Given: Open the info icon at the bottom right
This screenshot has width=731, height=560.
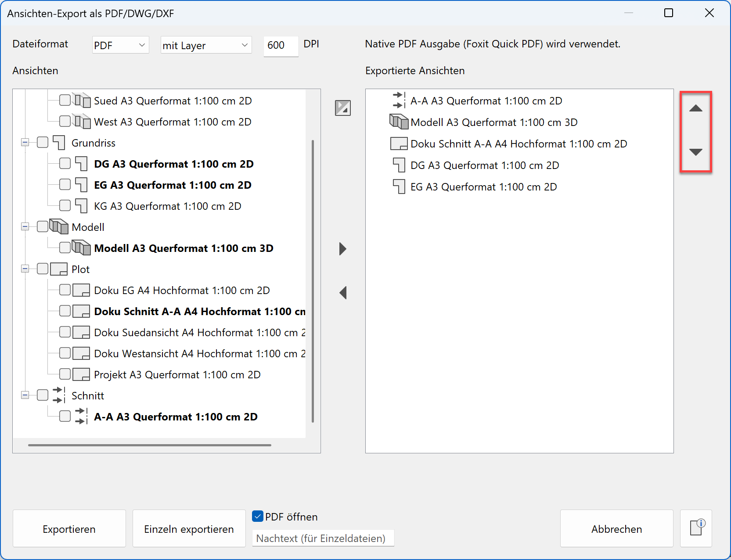Looking at the screenshot, I should coord(696,528).
